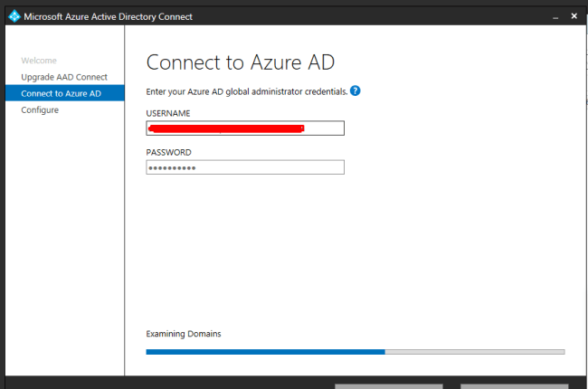Select the Connect to Azure AD step
The width and height of the screenshot is (588, 389).
[x=65, y=93]
